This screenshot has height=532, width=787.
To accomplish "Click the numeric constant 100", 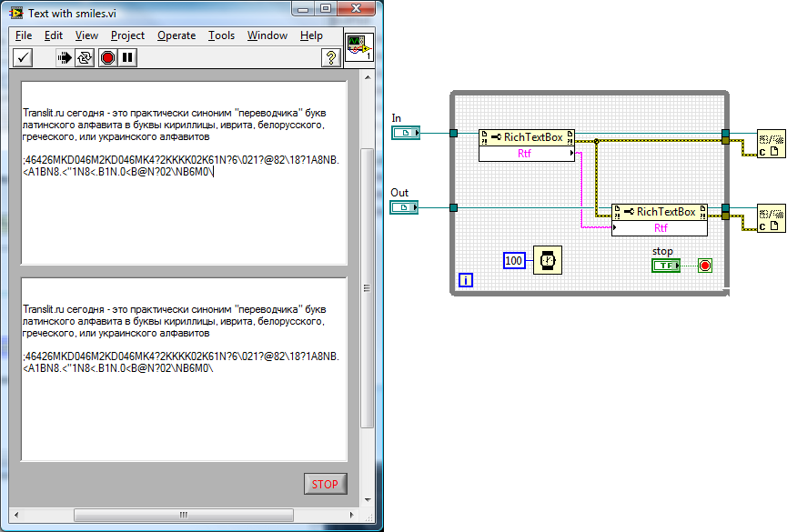I will point(514,261).
